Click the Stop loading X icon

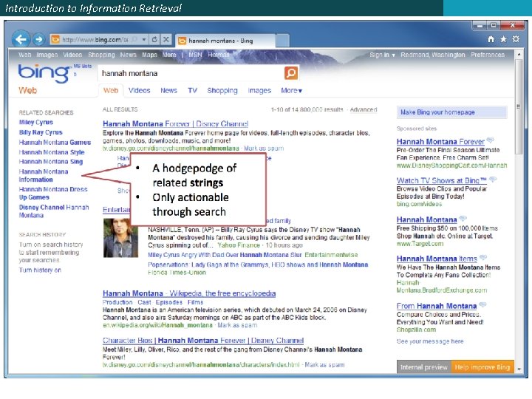point(166,40)
